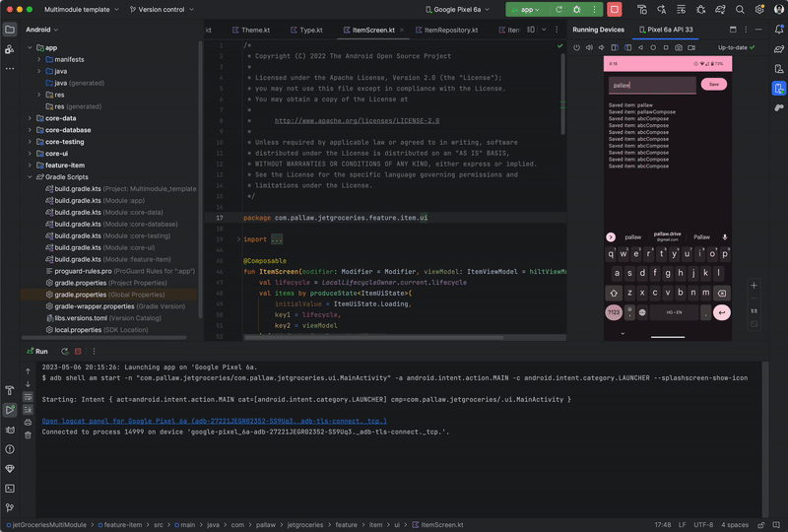Tap the device Home circle button
Viewport: 788px width, 532px height.
(653, 47)
